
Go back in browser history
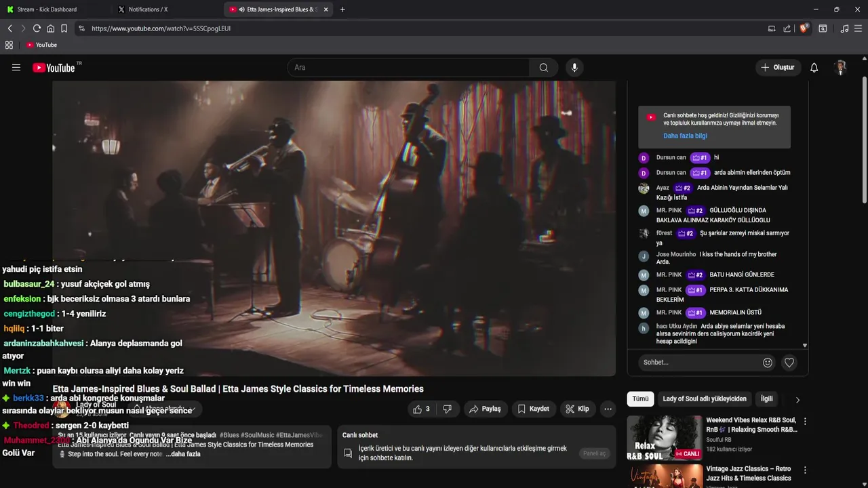tap(9, 28)
